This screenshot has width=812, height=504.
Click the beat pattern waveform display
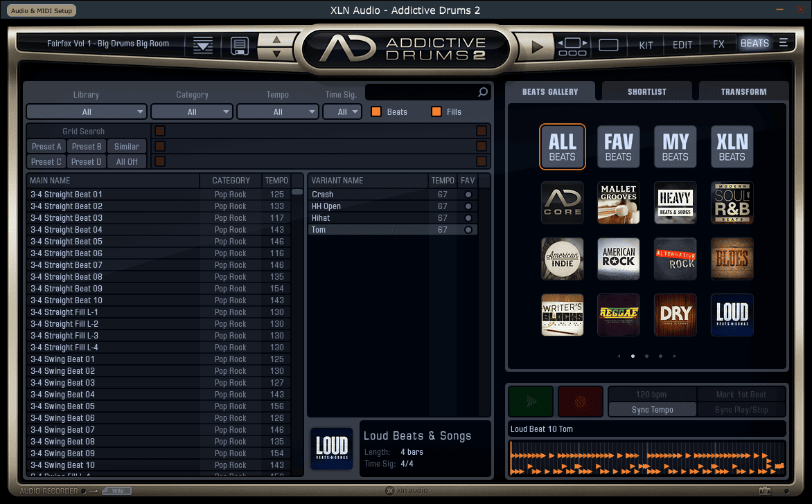(x=647, y=458)
